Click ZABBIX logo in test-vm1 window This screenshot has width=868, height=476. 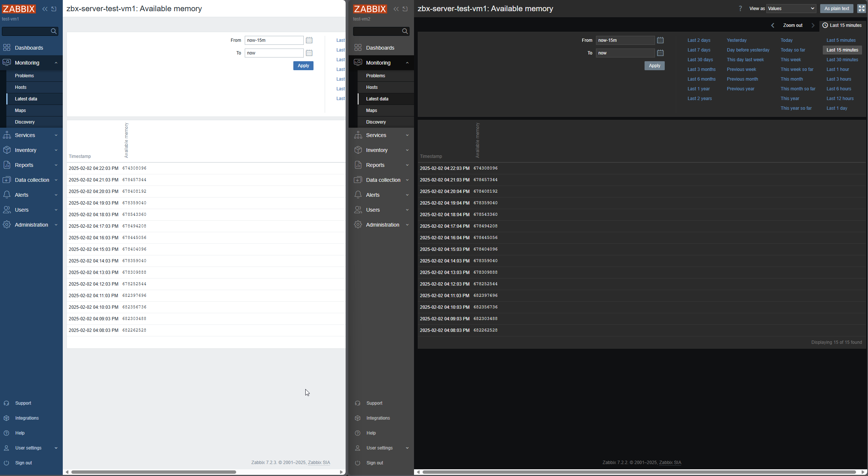(x=19, y=9)
